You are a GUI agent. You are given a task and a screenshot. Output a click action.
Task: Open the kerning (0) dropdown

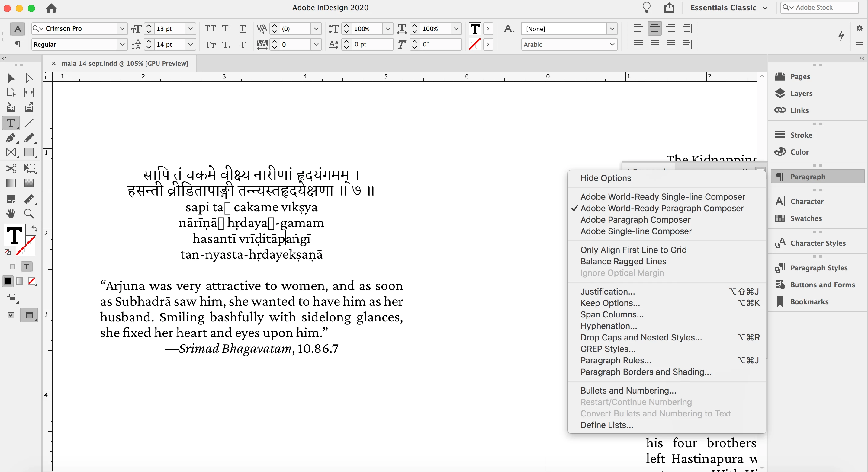pyautogui.click(x=316, y=29)
